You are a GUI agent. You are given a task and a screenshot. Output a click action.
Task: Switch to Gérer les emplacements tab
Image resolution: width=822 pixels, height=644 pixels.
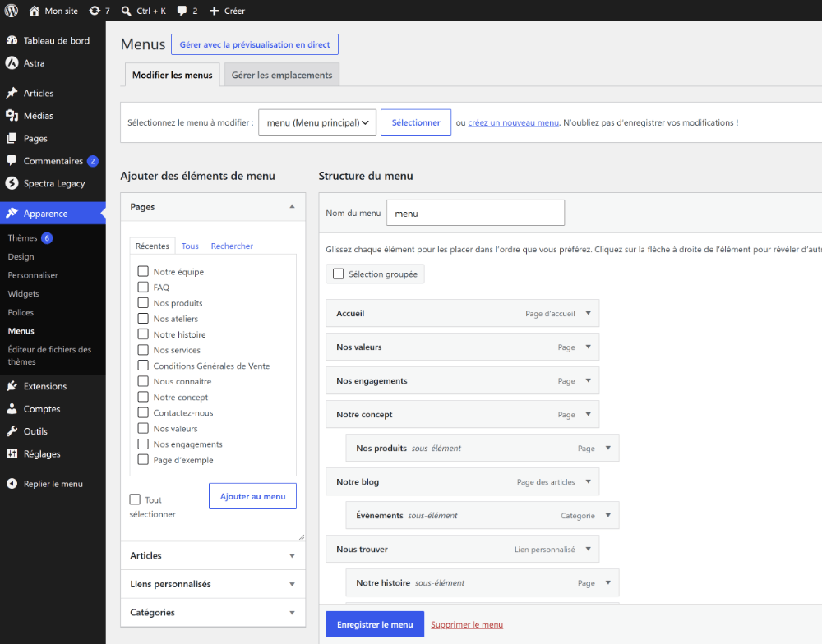pos(282,75)
